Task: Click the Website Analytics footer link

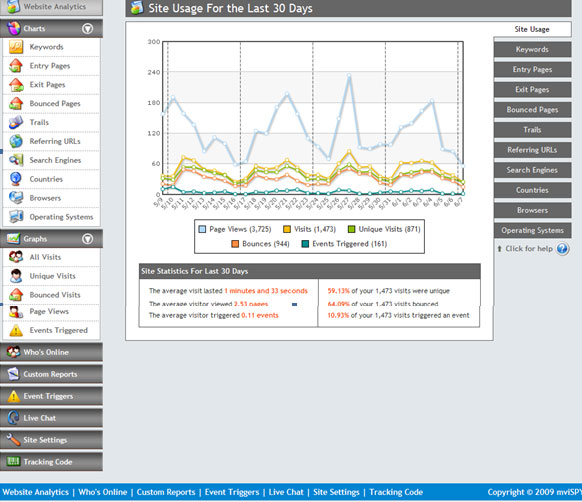Action: pos(36,492)
